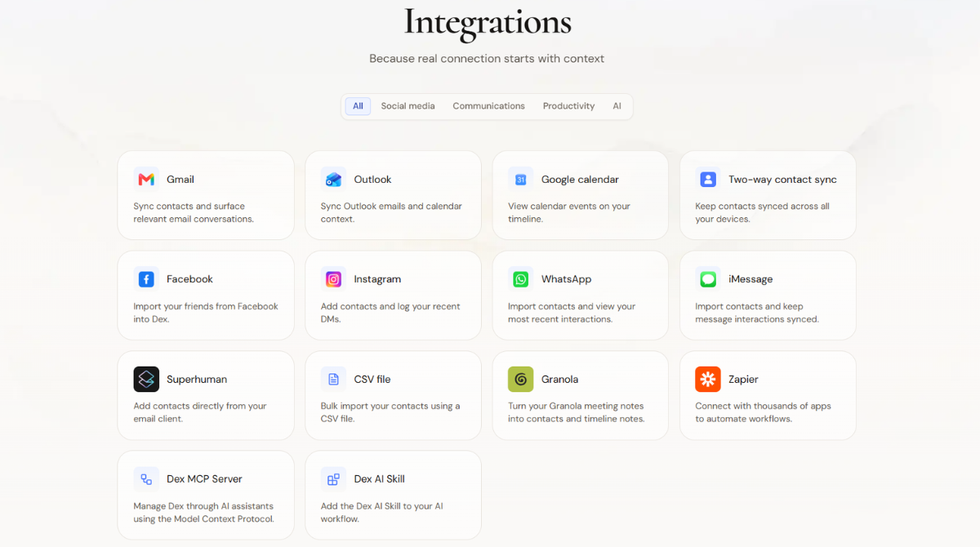This screenshot has width=980, height=547.
Task: Click the Dex AI Skill icon
Action: pos(333,479)
